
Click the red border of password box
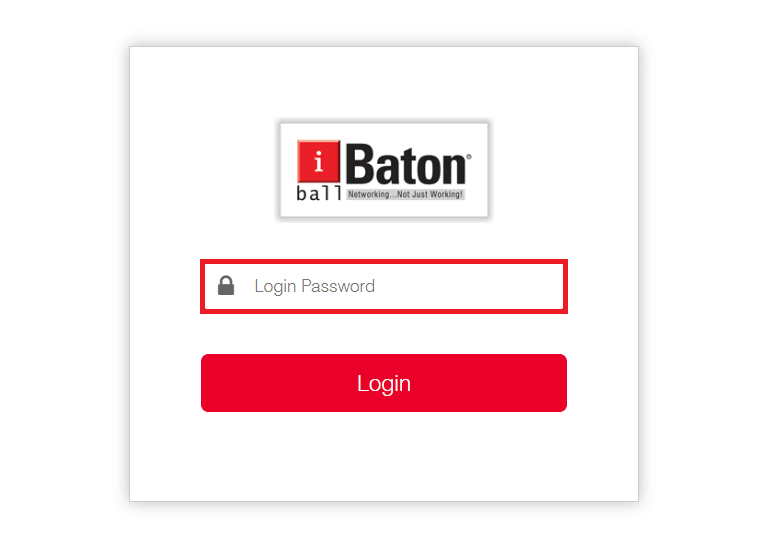(384, 261)
